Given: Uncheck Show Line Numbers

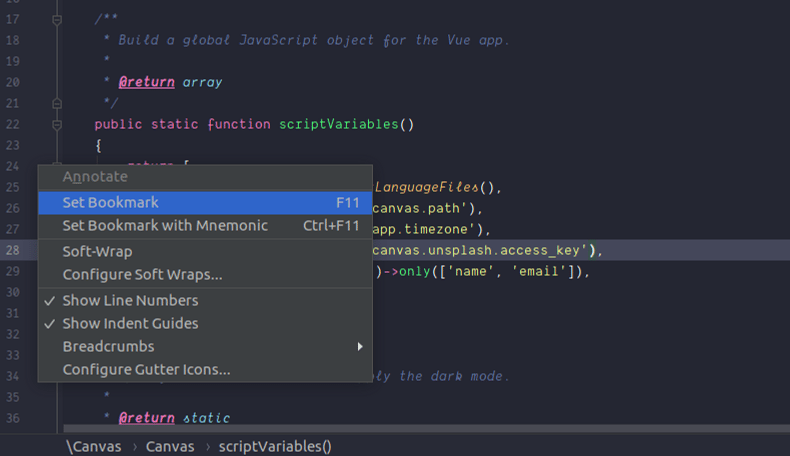Looking at the screenshot, I should click(130, 300).
